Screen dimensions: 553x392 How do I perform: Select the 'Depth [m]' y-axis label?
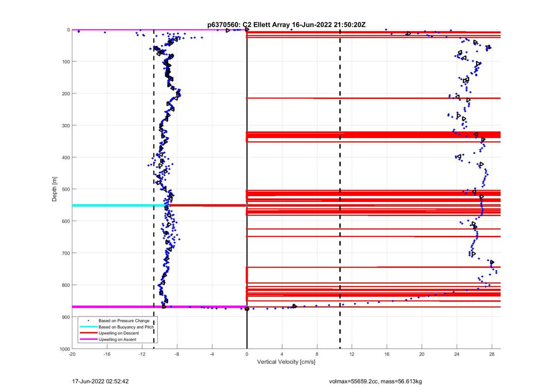tap(55, 189)
